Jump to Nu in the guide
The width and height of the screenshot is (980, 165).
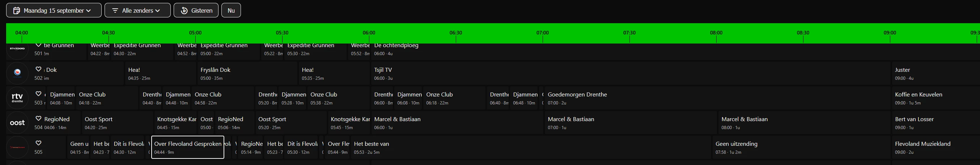(x=231, y=11)
